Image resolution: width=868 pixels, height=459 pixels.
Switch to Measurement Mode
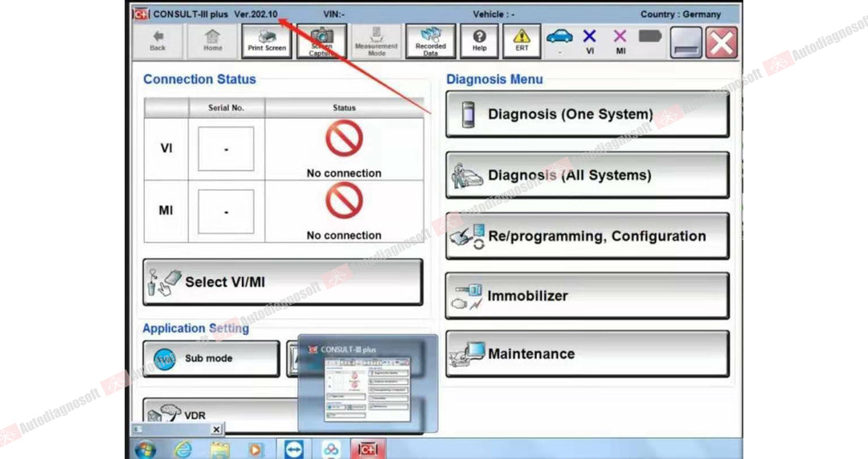(x=376, y=42)
